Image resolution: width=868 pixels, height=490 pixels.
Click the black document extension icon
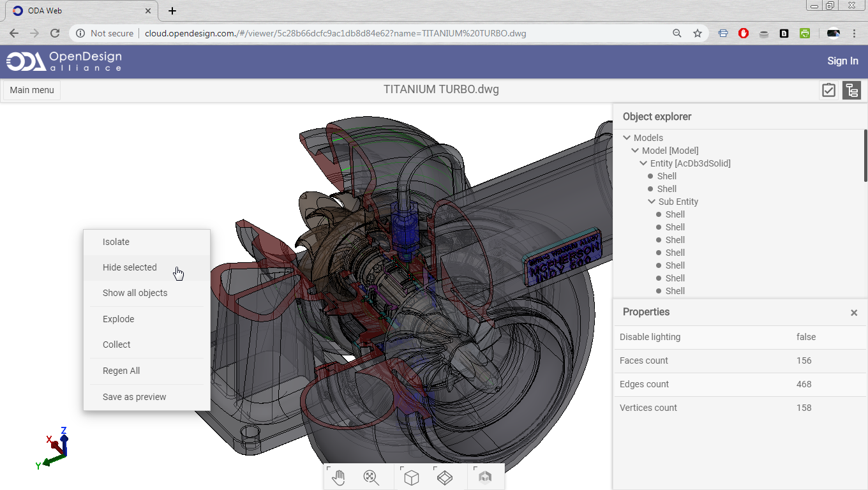click(x=784, y=33)
